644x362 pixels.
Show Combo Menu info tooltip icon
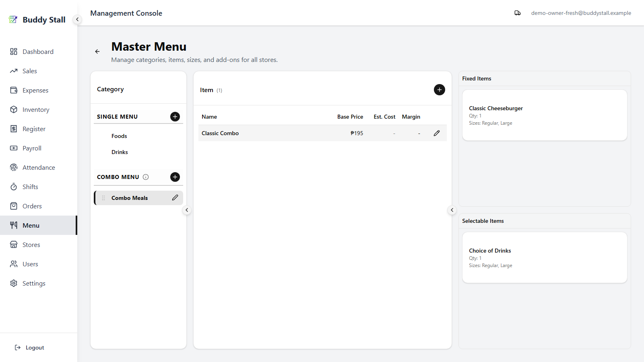(x=146, y=177)
